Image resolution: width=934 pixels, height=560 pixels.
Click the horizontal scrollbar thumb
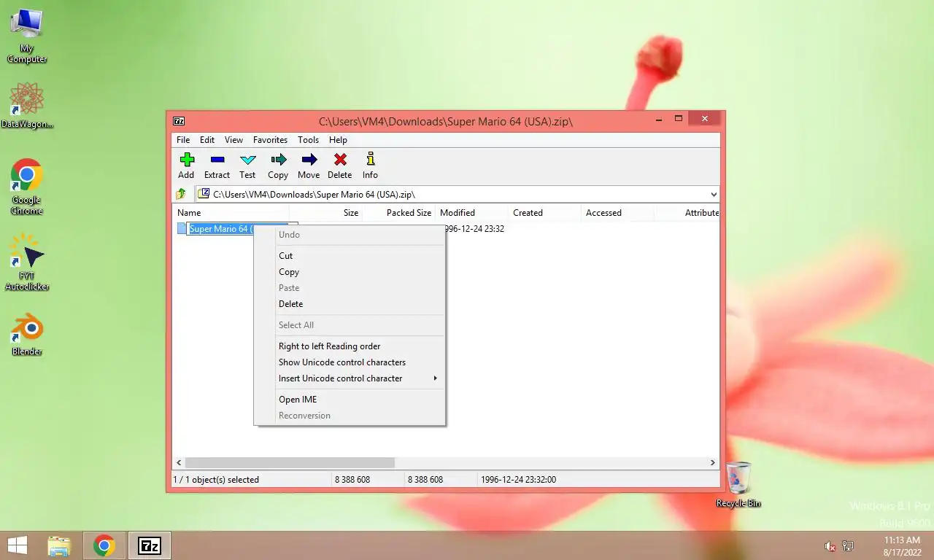[290, 462]
